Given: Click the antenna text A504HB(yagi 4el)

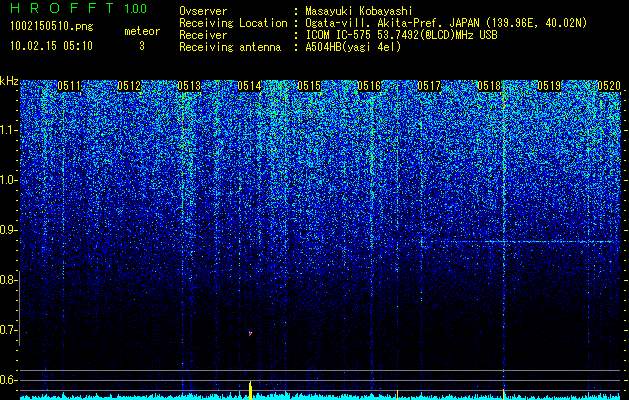Looking at the screenshot, I should coord(353,47).
